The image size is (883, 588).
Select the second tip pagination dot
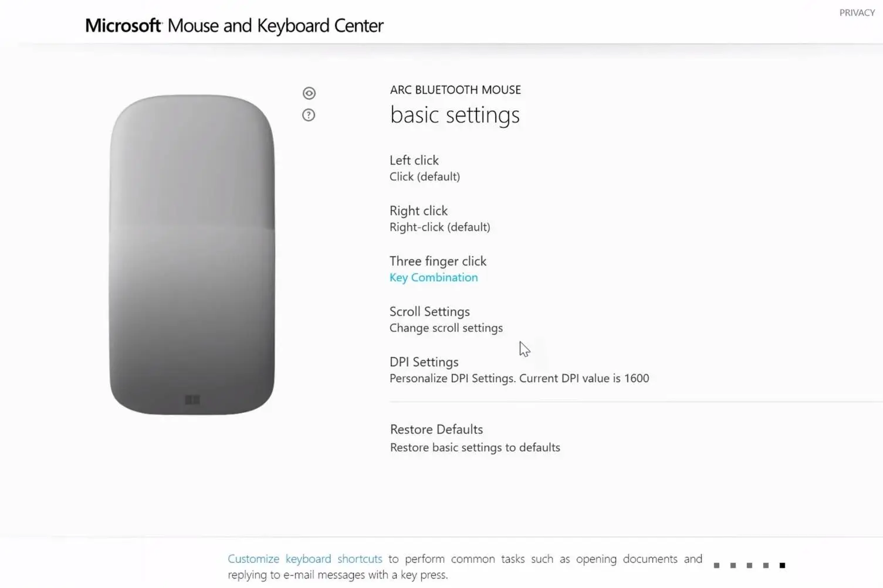(x=733, y=565)
